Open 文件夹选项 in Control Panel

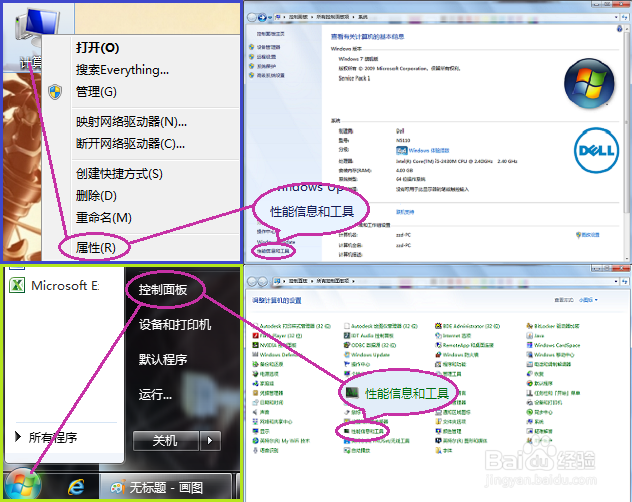[451, 422]
